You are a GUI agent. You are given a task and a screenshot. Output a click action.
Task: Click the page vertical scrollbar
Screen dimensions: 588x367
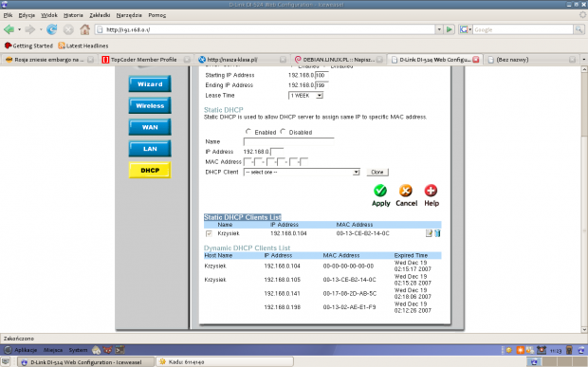point(584,199)
